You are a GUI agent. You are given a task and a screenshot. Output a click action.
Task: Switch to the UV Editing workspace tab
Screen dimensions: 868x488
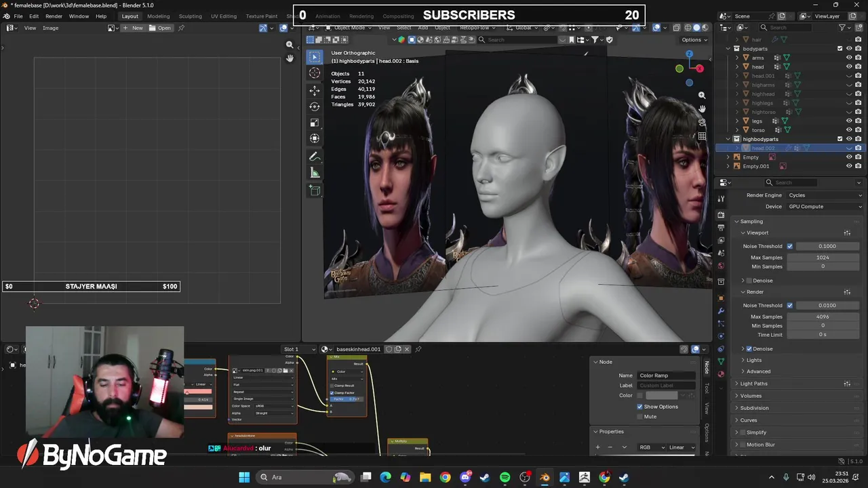(224, 16)
